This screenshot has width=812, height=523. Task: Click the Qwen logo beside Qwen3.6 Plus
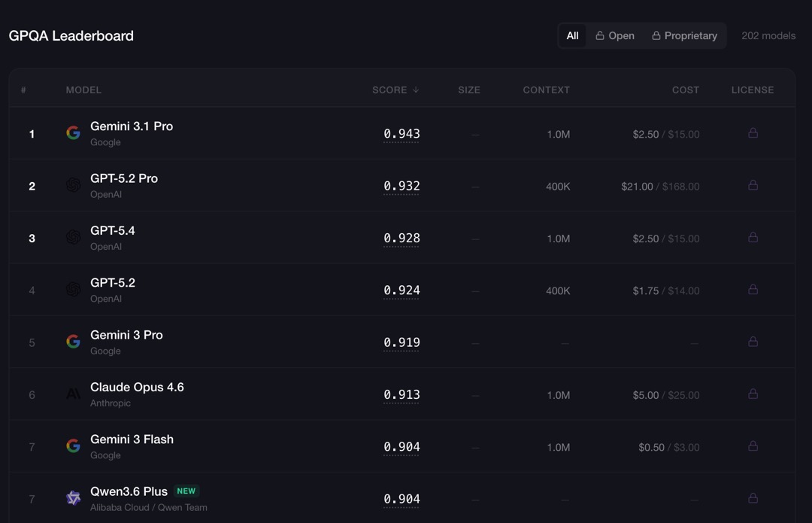pos(73,498)
